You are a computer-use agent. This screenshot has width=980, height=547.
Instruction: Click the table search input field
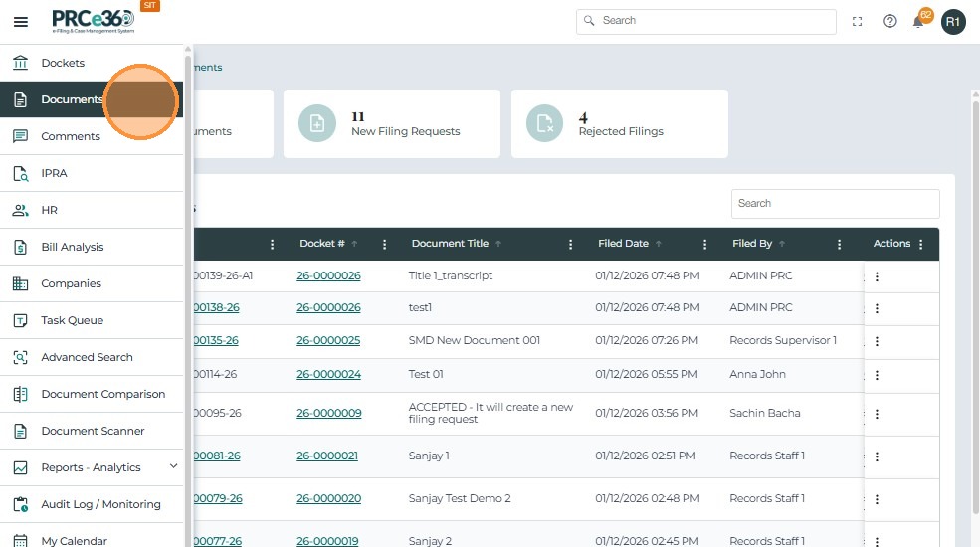835,204
